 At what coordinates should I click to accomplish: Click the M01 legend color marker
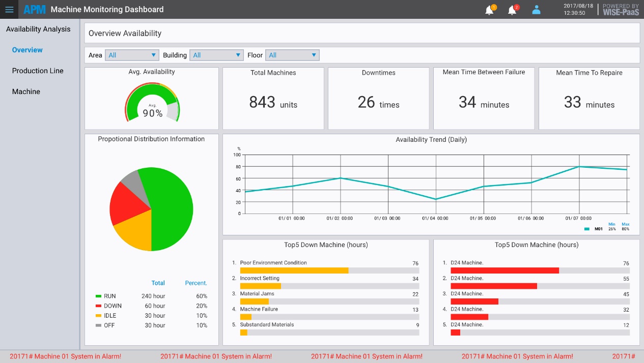587,229
